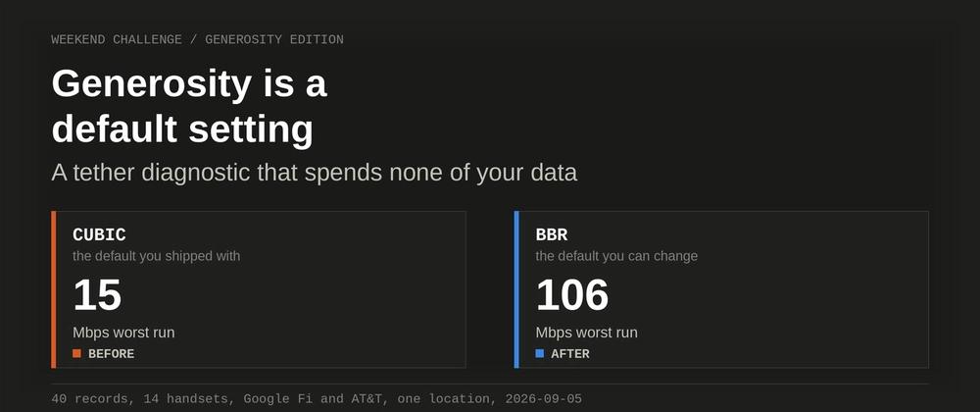
Task: Click the 'Generosity is a default setting' headline
Action: point(189,106)
